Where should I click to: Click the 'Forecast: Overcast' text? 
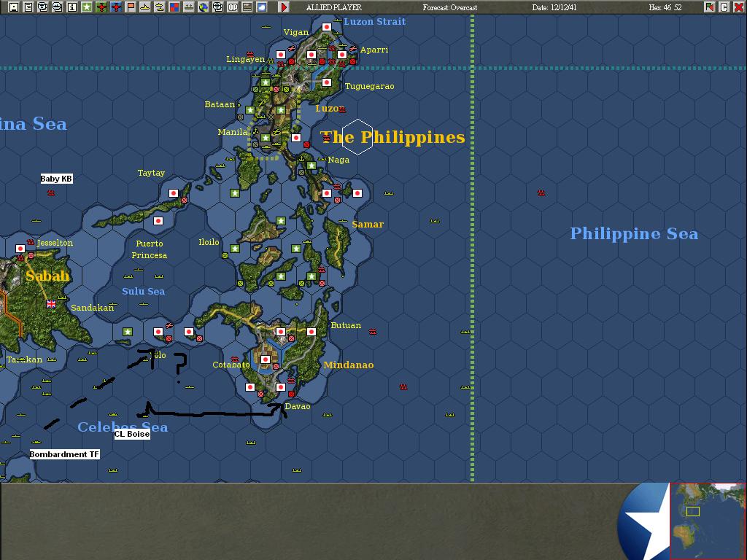pyautogui.click(x=449, y=7)
